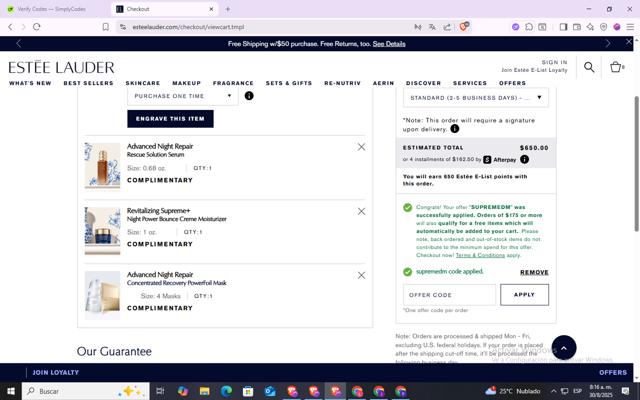Open Task View on the taskbar
The image size is (640, 400).
click(x=160, y=391)
